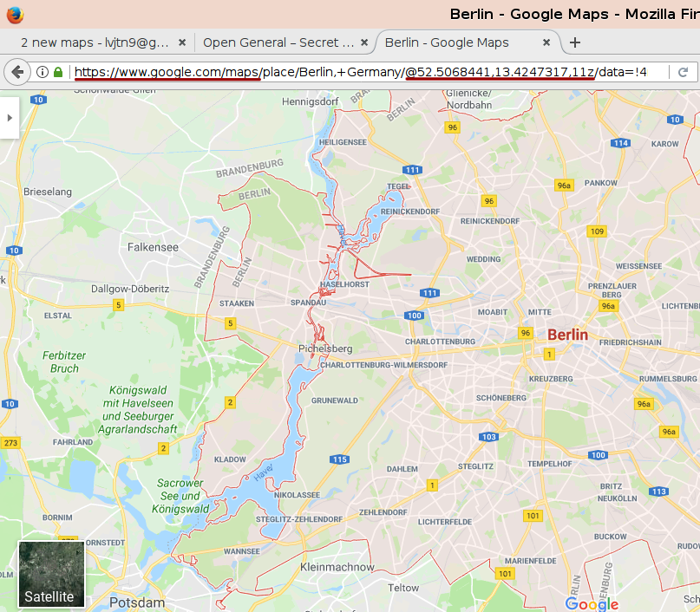Viewport: 700px width, 612px height.
Task: Select the 'Berlin - Google Maps' tab
Action: point(447,42)
